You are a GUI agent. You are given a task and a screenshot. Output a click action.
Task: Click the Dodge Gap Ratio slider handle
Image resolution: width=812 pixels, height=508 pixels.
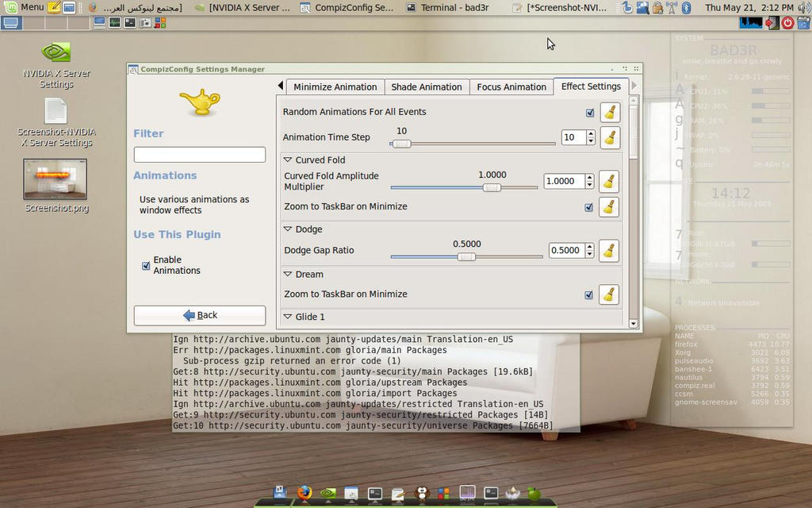click(466, 256)
